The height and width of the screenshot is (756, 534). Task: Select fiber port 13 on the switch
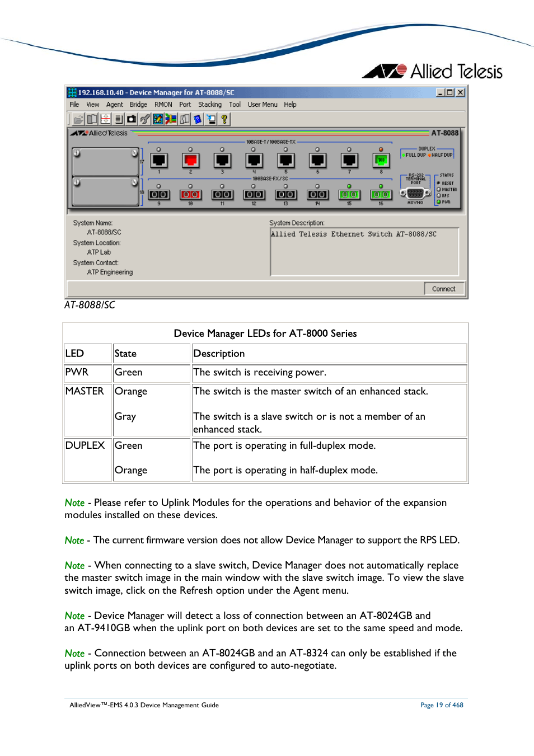tap(286, 194)
